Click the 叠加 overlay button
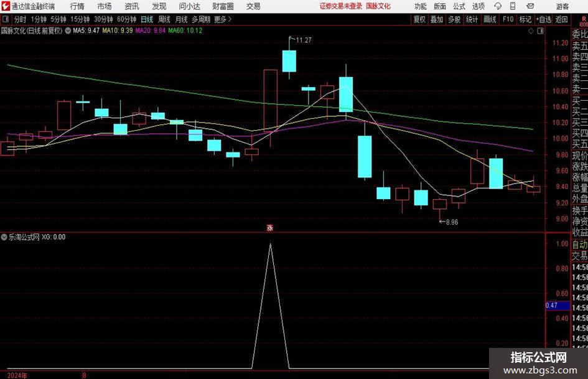The image size is (588, 379). pos(437,19)
